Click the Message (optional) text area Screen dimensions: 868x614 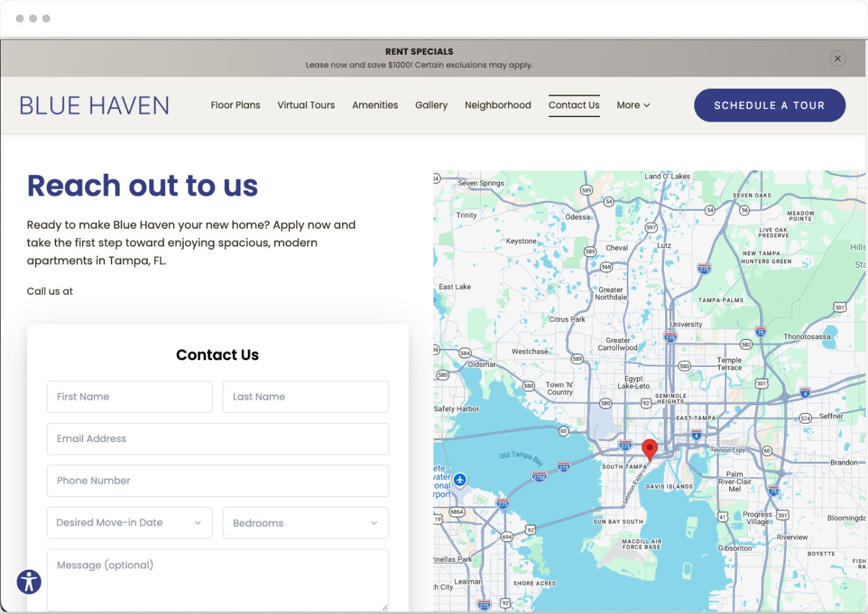218,580
